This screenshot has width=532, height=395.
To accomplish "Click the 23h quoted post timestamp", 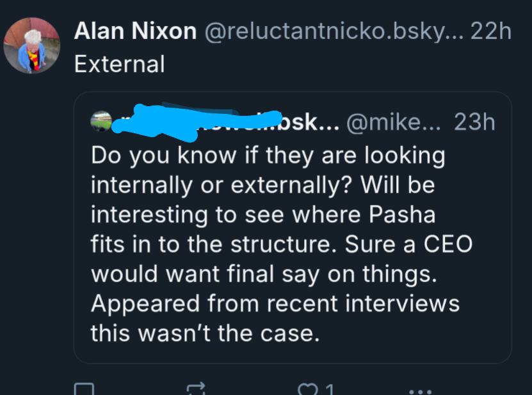I will 474,122.
